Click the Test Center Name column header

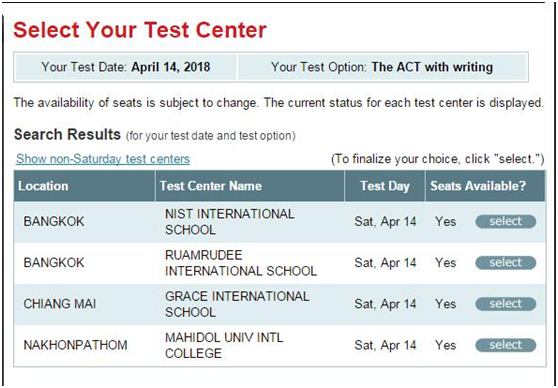pos(250,186)
